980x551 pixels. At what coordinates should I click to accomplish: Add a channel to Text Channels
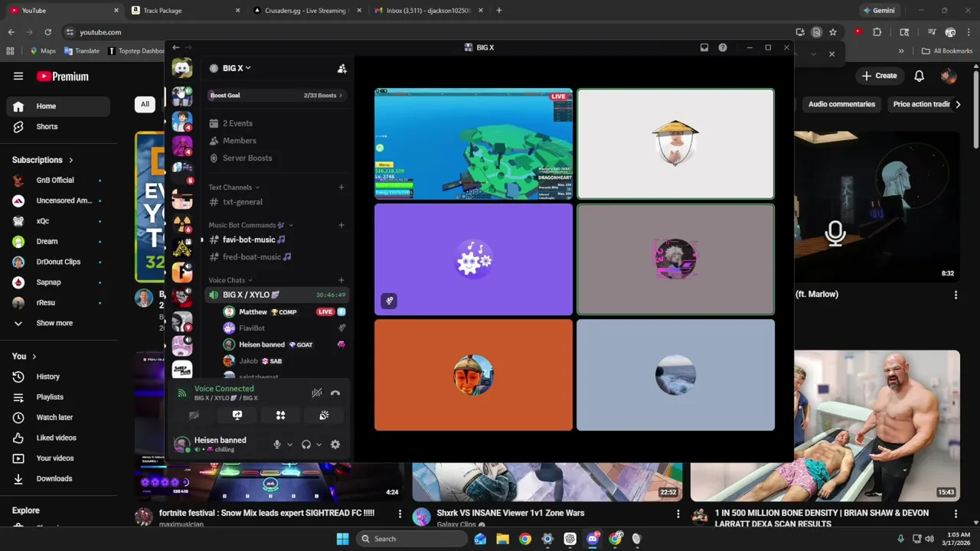click(x=341, y=187)
